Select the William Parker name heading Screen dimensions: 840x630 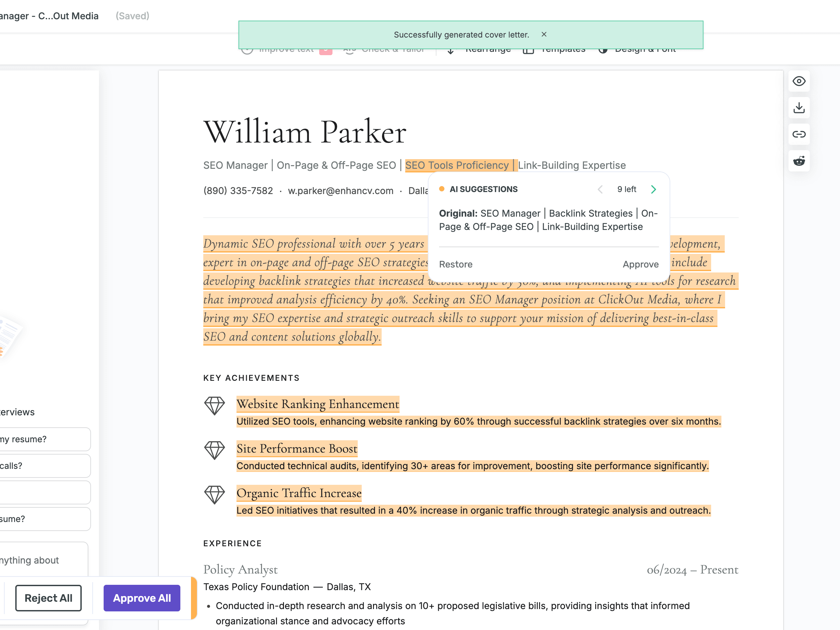click(x=305, y=132)
